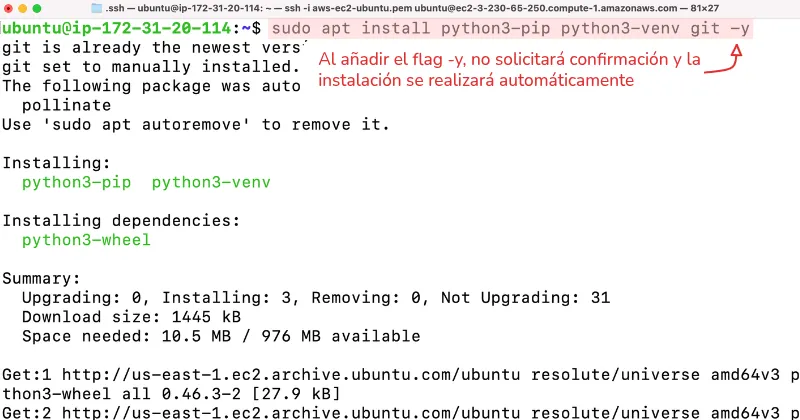The image size is (800, 420).
Task: Click the green 'python3-pip' package name
Action: pos(77,182)
